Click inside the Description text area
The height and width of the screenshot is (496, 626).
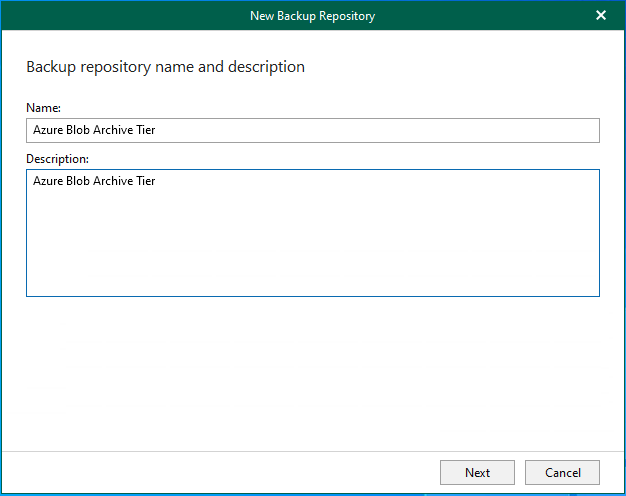tap(312, 232)
